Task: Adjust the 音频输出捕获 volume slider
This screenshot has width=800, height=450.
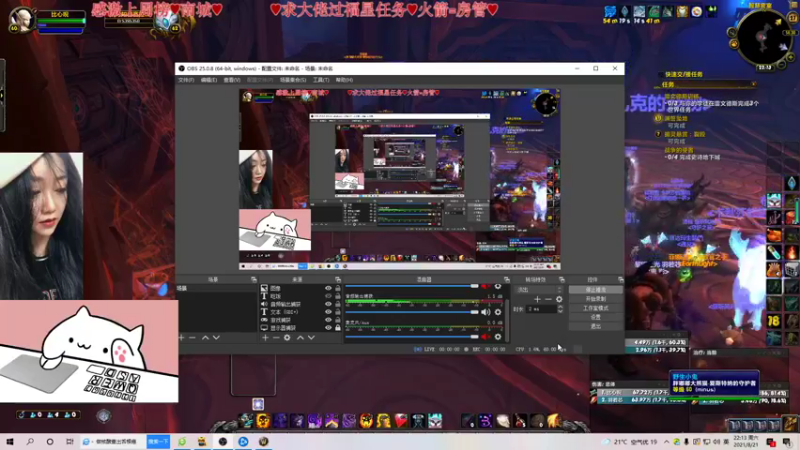Action: 412,312
